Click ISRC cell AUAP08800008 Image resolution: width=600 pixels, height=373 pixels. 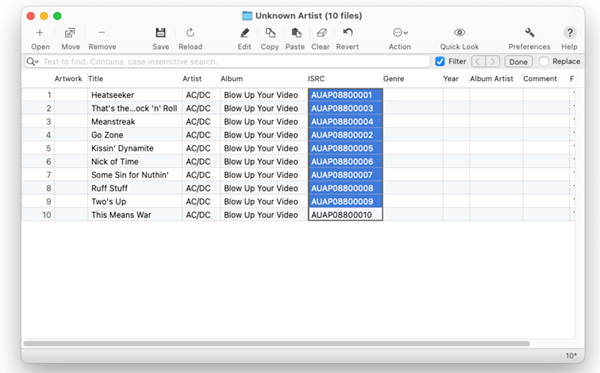(345, 188)
